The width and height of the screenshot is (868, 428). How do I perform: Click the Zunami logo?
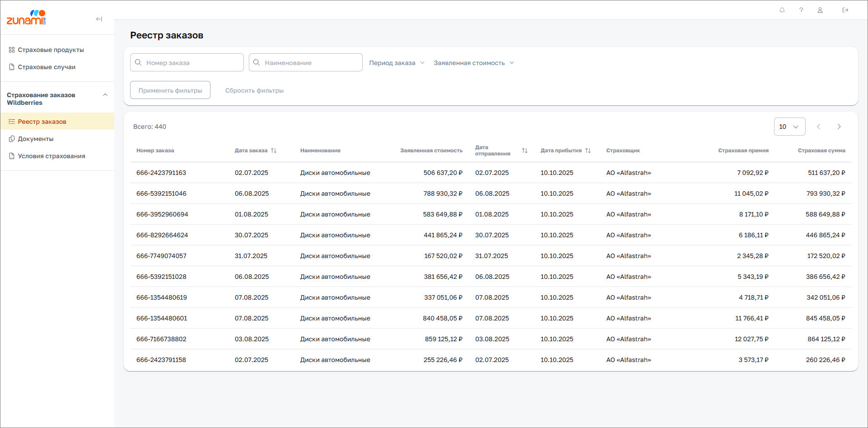coord(26,18)
